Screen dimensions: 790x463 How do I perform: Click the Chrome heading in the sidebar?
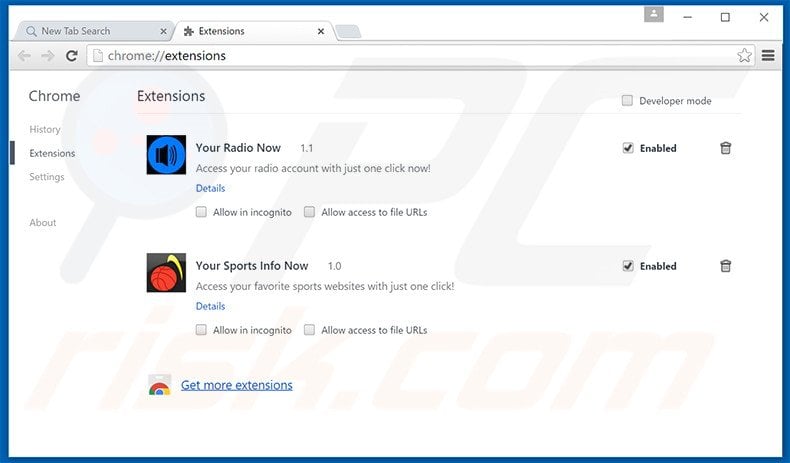54,96
